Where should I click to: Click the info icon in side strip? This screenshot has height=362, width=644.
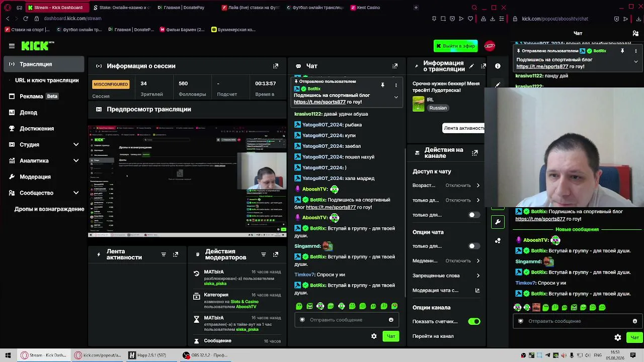[498, 66]
